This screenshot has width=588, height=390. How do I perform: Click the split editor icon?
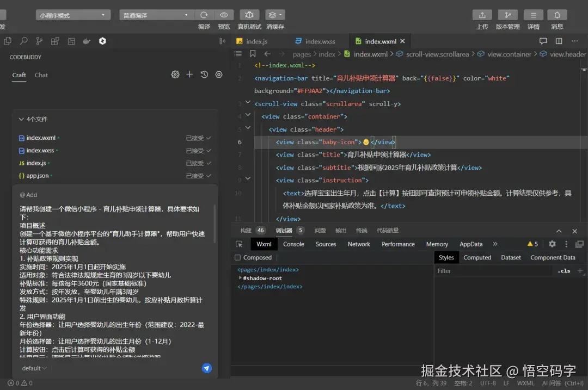pyautogui.click(x=559, y=41)
